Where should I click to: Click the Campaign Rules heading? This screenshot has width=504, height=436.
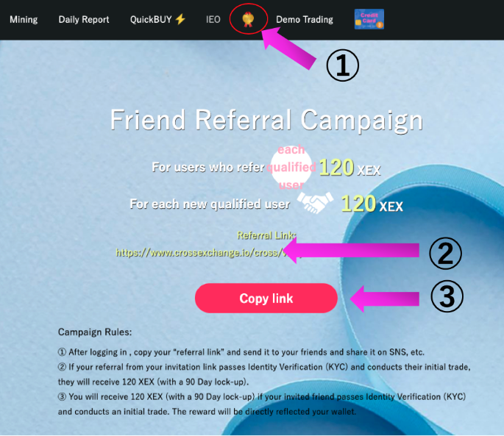[x=95, y=332]
